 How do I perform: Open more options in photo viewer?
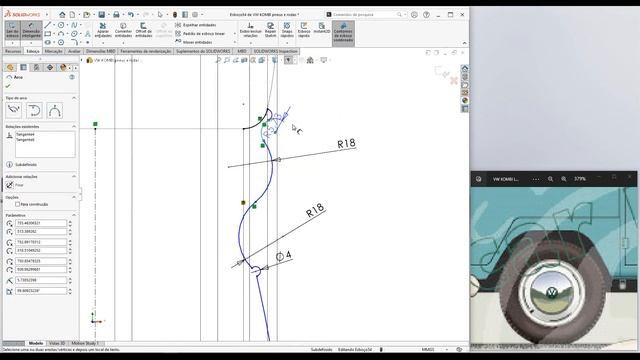coord(536,179)
